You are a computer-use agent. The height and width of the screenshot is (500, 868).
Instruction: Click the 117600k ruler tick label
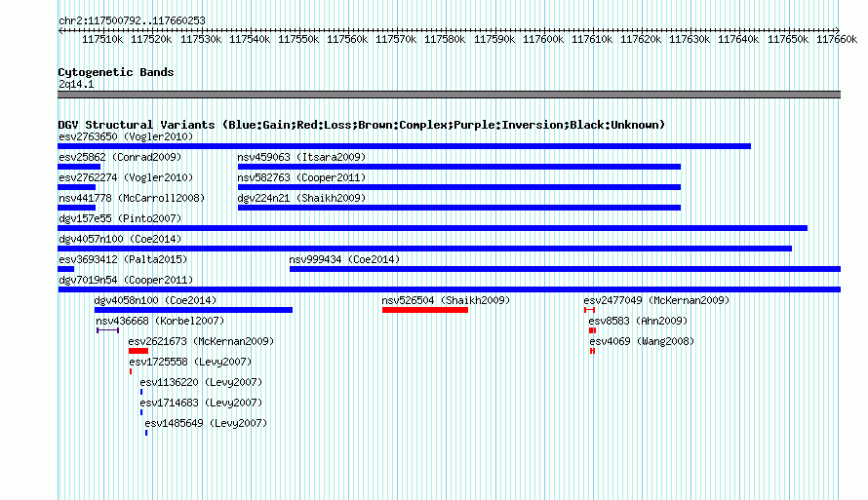click(543, 40)
